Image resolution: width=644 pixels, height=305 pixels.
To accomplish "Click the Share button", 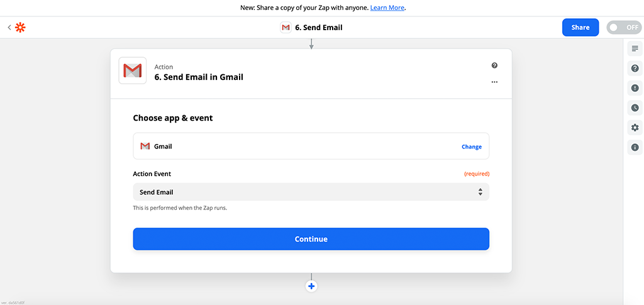I will (580, 28).
